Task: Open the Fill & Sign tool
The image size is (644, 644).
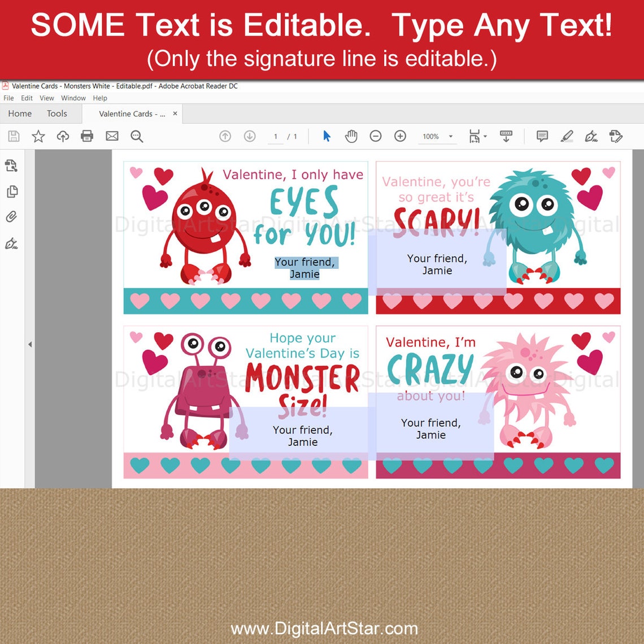Action: pyautogui.click(x=591, y=136)
